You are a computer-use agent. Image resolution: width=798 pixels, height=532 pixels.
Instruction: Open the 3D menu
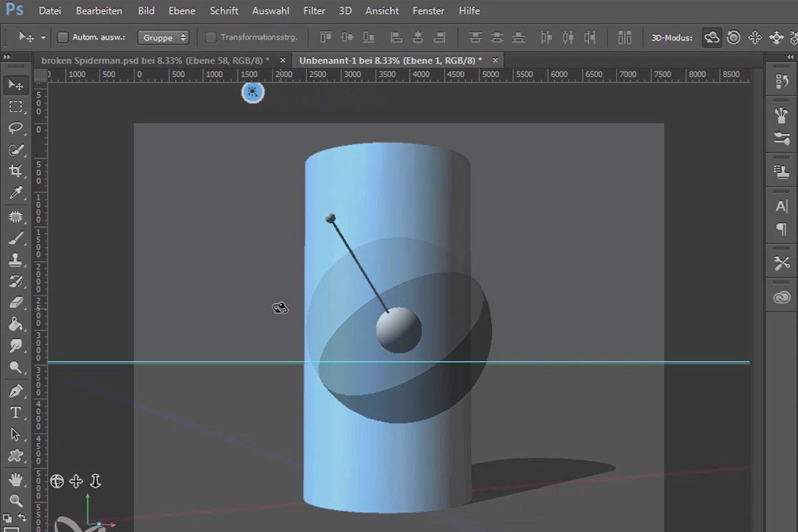(x=345, y=11)
